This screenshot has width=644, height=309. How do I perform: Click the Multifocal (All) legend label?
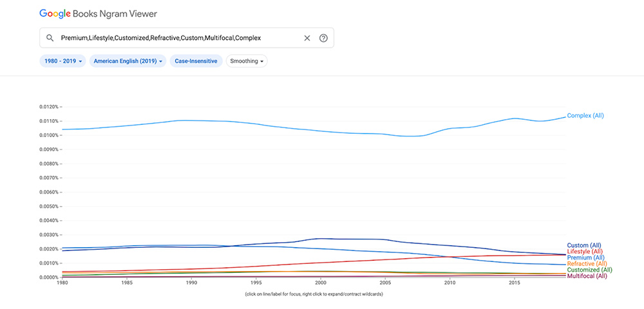[587, 276]
